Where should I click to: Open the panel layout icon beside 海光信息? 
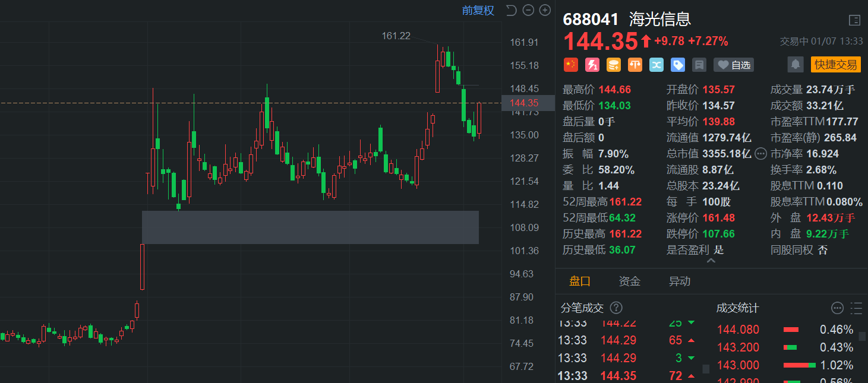854,20
